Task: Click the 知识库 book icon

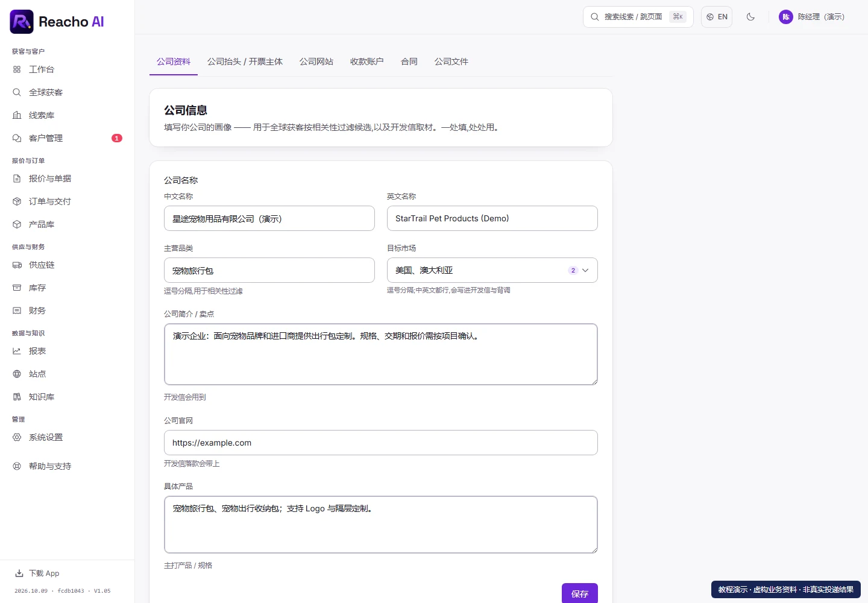Action: click(17, 397)
